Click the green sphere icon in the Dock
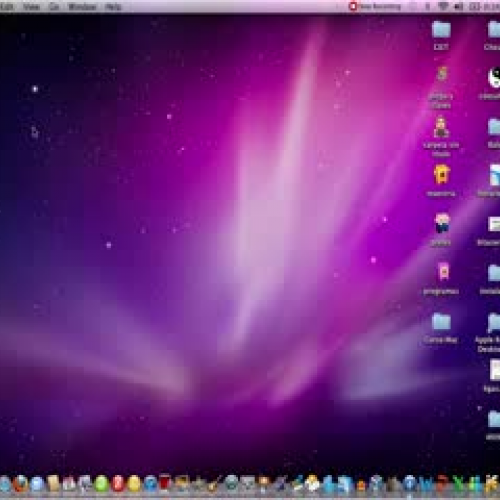 102,484
